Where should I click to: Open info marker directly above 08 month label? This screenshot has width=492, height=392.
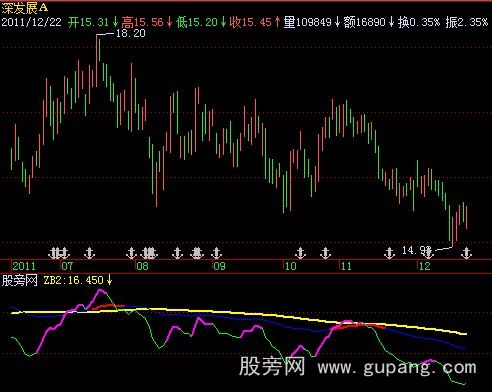tap(132, 253)
